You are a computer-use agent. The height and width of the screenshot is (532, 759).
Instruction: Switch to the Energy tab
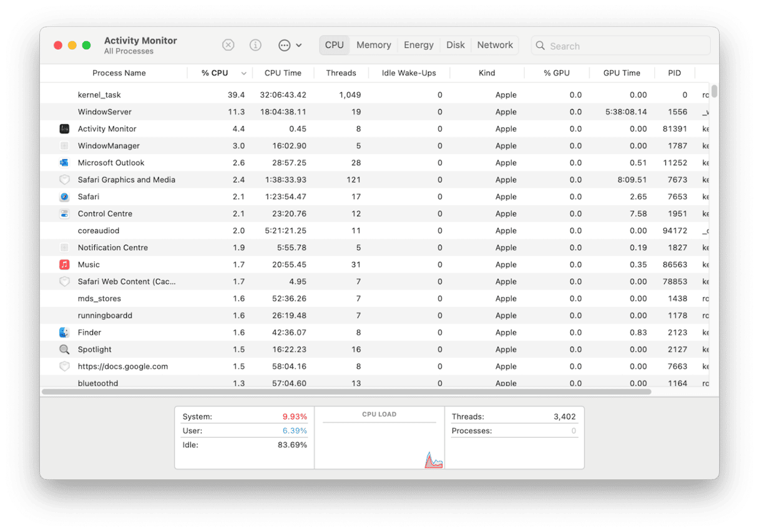click(x=418, y=45)
